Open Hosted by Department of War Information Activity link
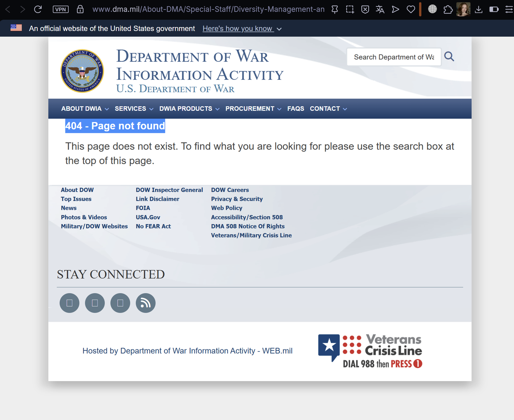514x420 pixels. point(188,351)
